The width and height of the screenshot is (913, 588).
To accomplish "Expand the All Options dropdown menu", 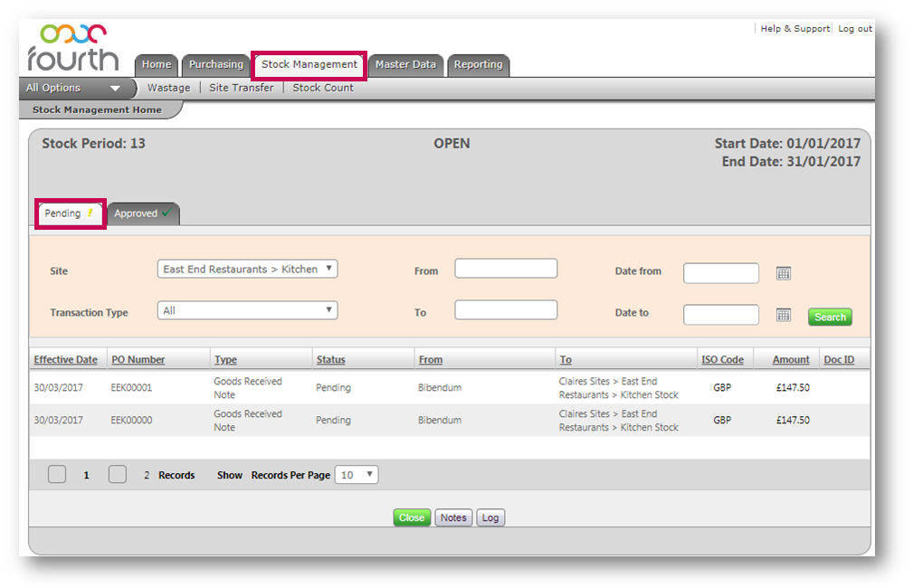I will tap(74, 89).
